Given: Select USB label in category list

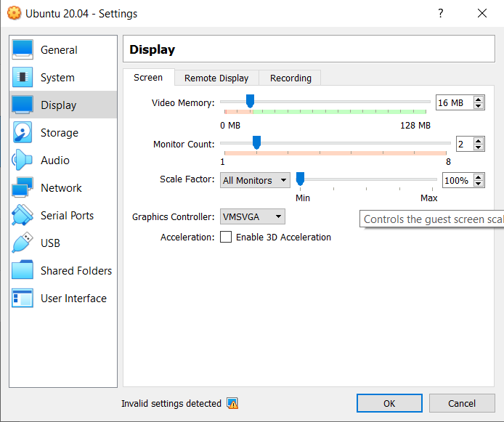Looking at the screenshot, I should click(50, 243).
